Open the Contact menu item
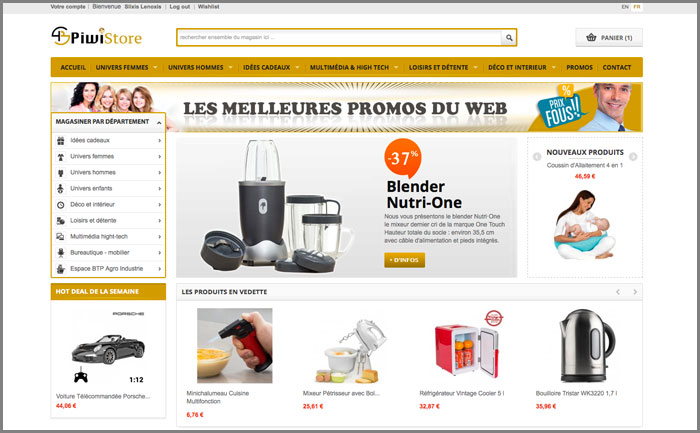Image resolution: width=700 pixels, height=433 pixels. 617,67
